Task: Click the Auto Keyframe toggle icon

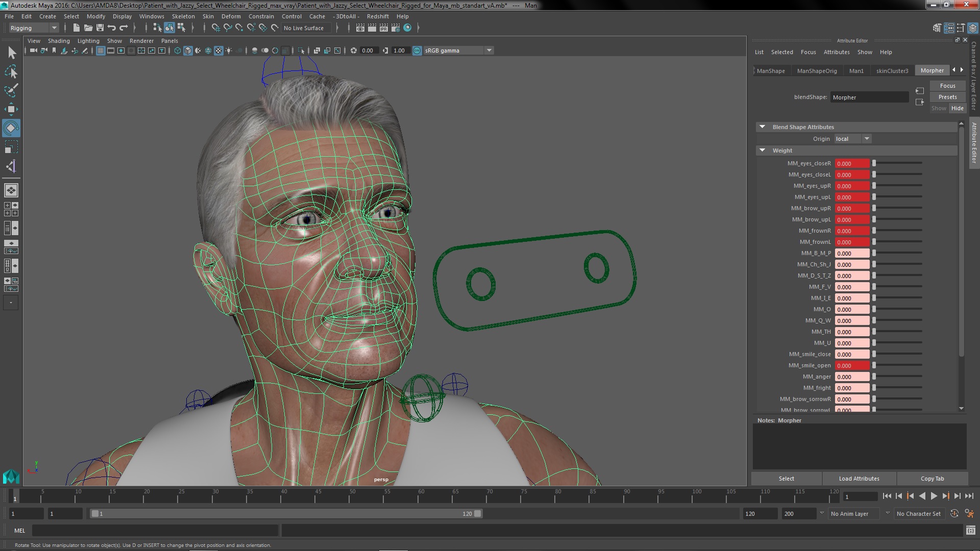Action: click(x=954, y=514)
